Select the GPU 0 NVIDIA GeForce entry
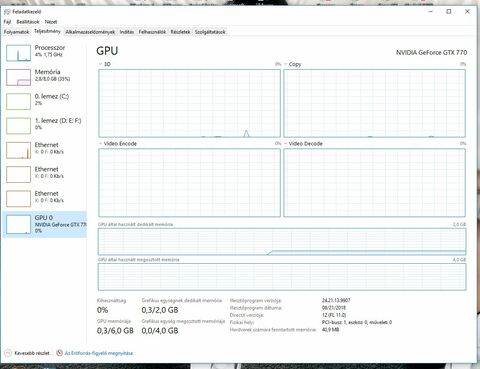The image size is (480, 369). (45, 224)
